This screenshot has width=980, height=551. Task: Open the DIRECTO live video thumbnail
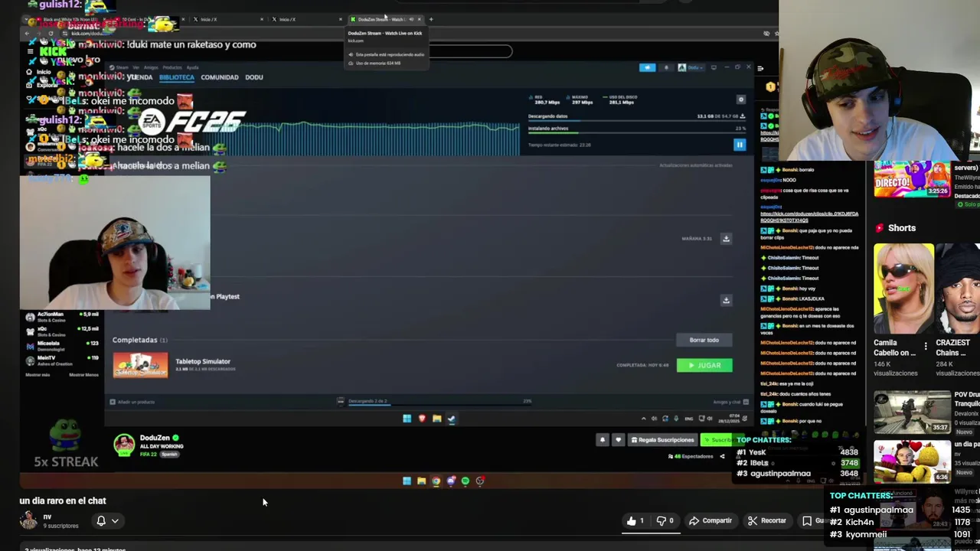pos(913,178)
